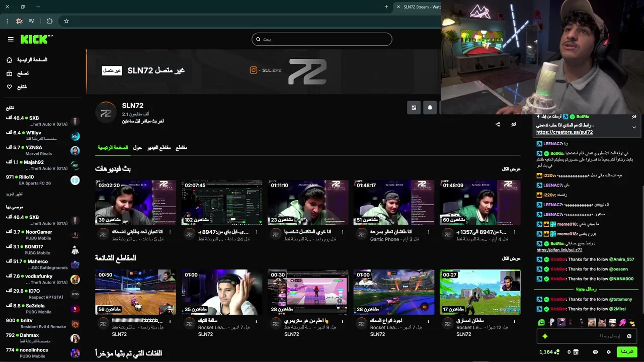Open the browser three-dot menu

click(x=7, y=21)
